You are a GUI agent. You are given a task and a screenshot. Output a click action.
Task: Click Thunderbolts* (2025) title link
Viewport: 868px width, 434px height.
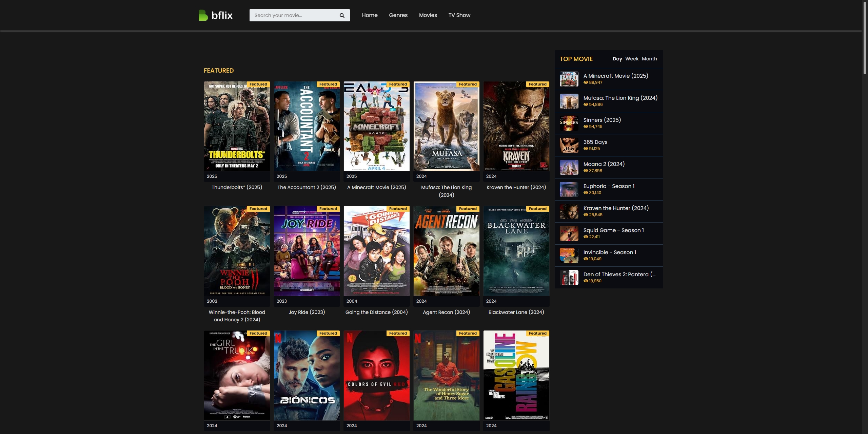click(x=237, y=187)
